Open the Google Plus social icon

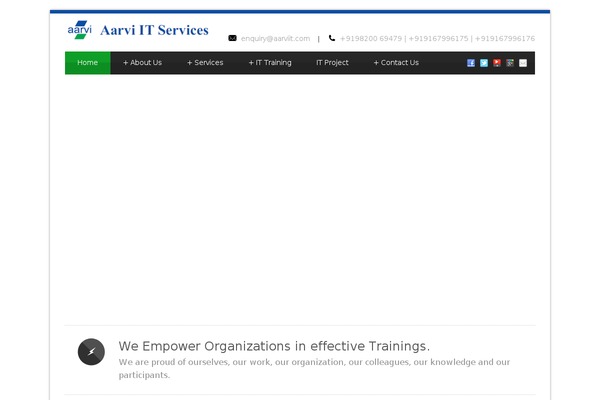click(x=510, y=63)
